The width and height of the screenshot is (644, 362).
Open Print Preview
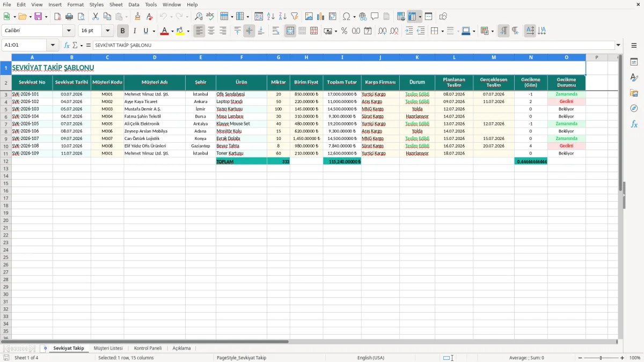click(x=80, y=17)
